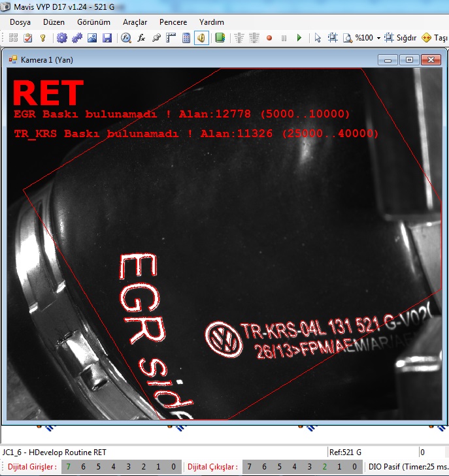Click the first gray alignment icon

[239, 38]
